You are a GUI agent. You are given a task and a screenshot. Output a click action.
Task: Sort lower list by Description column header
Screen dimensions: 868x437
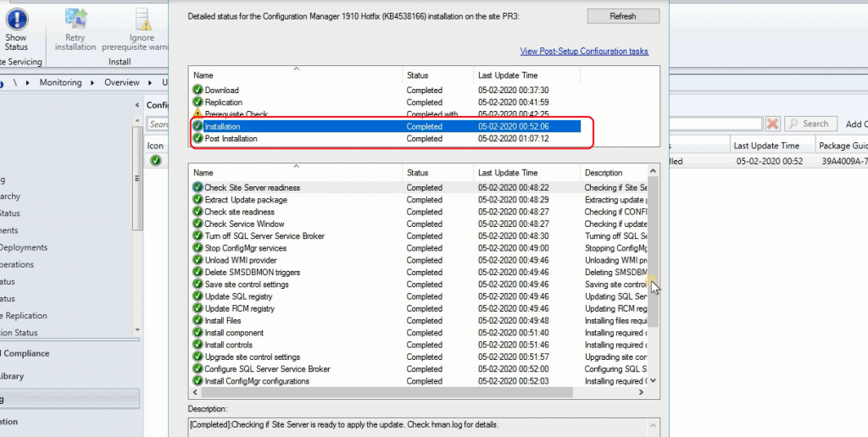tap(614, 173)
